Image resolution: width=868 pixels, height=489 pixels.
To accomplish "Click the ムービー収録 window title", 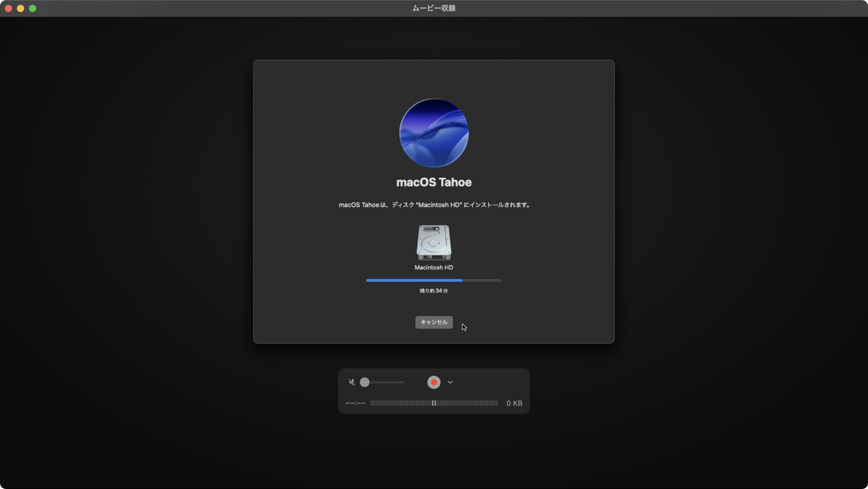I will point(434,8).
